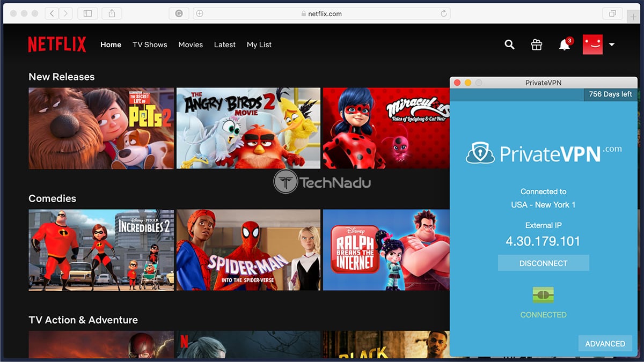Click the external IP 4.30.179.101

click(543, 241)
